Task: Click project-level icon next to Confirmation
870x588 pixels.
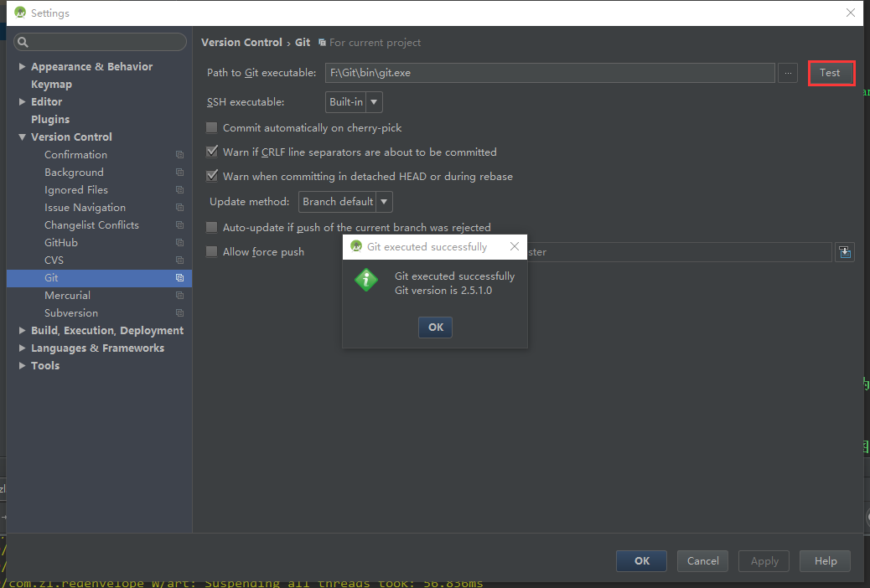Action: click(179, 155)
